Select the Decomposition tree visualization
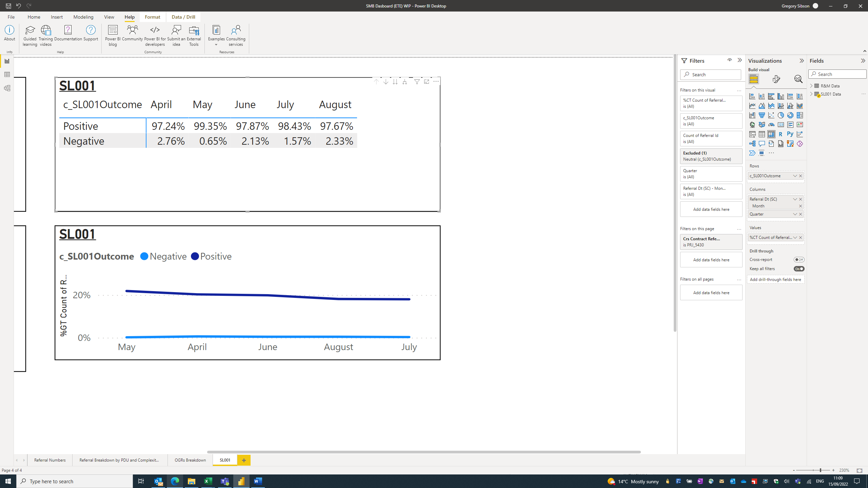The image size is (868, 488). [x=752, y=144]
